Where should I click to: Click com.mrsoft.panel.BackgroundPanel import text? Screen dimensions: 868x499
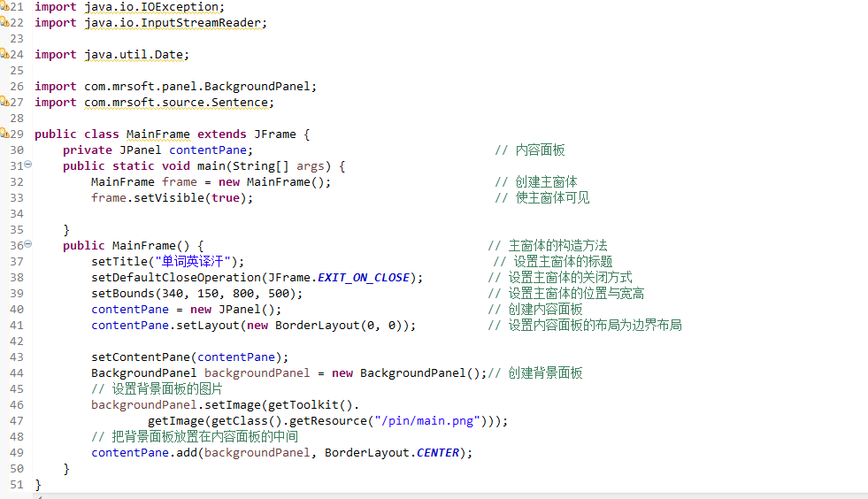pos(197,87)
